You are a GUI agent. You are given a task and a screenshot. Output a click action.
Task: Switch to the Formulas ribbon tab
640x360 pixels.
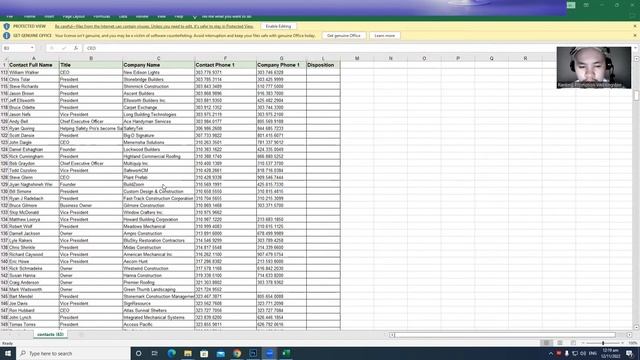(102, 16)
